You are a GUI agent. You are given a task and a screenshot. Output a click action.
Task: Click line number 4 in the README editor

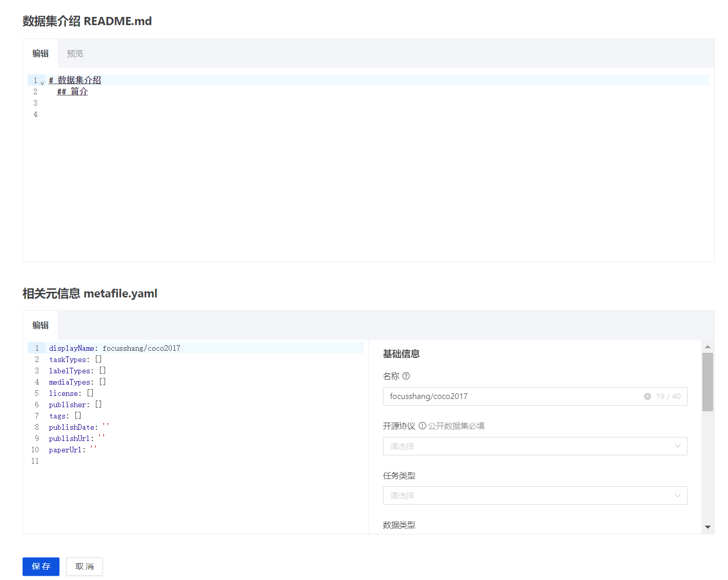[35, 114]
